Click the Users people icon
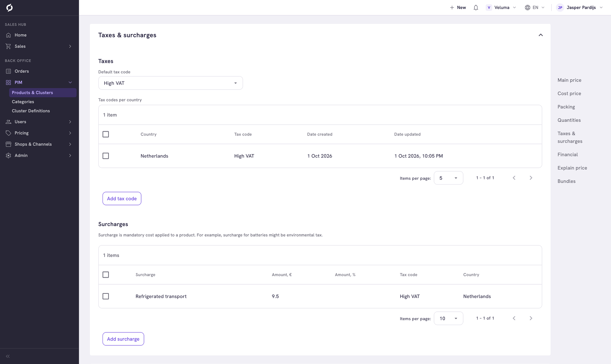 pos(8,122)
